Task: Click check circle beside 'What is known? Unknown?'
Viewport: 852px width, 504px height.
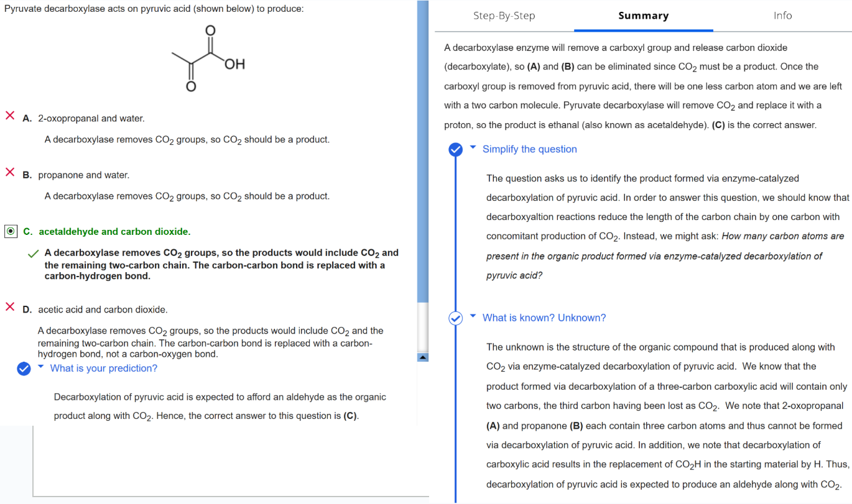Action: [x=456, y=318]
